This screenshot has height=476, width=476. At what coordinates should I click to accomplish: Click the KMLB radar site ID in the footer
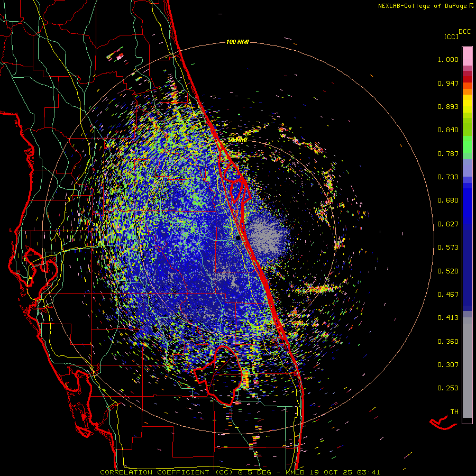295,472
